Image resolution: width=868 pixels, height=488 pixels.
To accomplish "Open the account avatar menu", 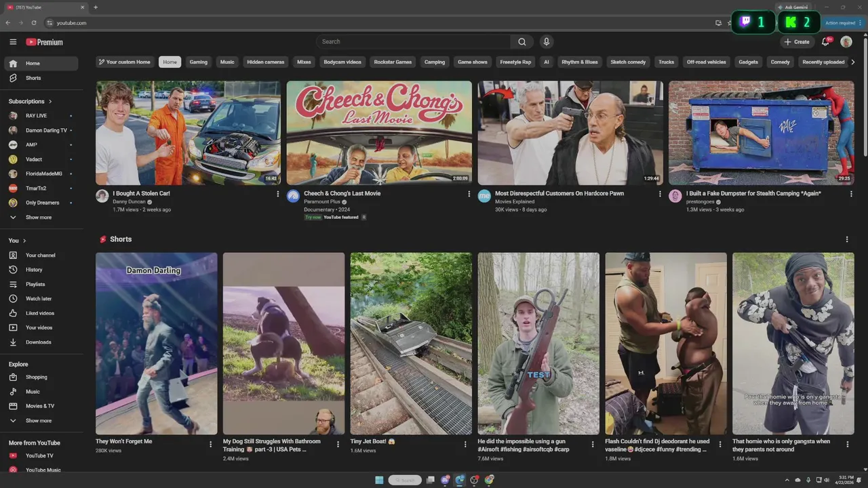I will (846, 42).
